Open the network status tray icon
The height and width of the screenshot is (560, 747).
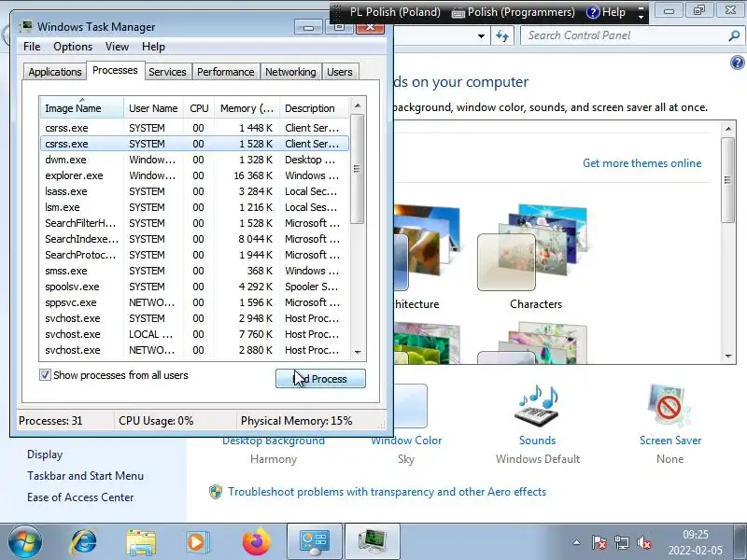(621, 542)
